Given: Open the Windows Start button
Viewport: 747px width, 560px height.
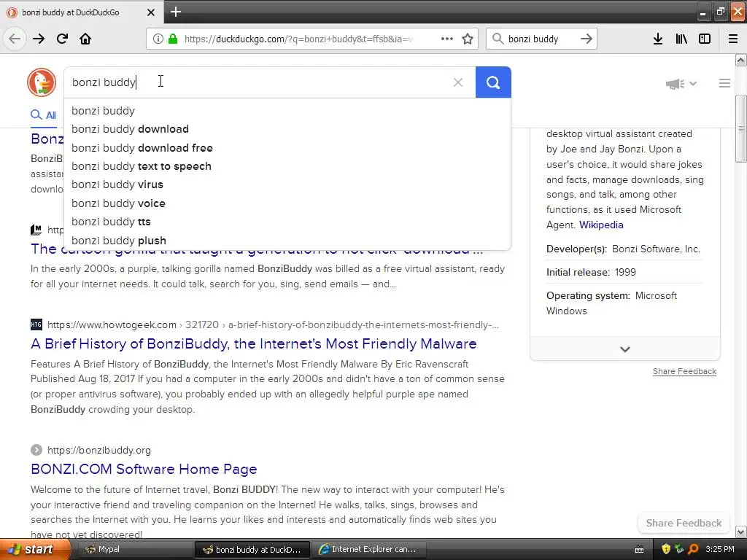Looking at the screenshot, I should coord(34,549).
